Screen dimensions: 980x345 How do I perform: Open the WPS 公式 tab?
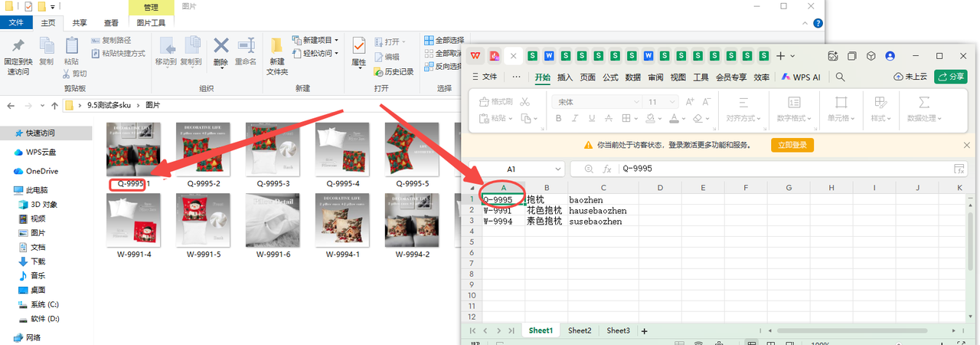(x=610, y=77)
